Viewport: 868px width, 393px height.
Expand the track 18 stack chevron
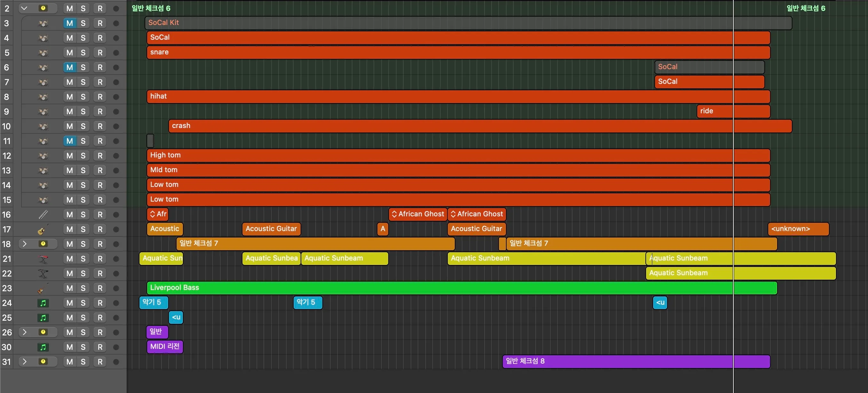[24, 244]
